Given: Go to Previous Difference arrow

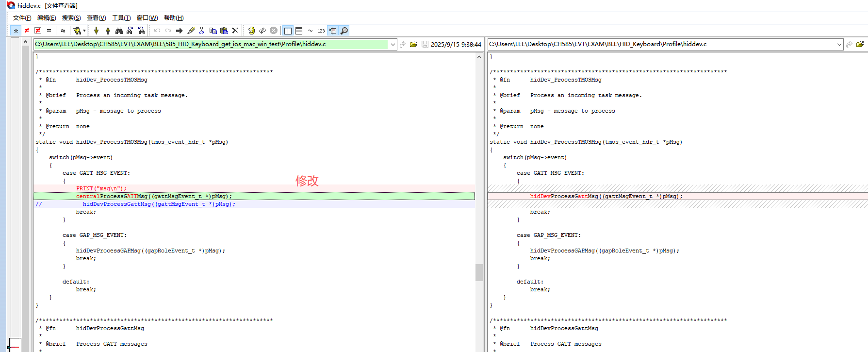Looking at the screenshot, I should (108, 31).
